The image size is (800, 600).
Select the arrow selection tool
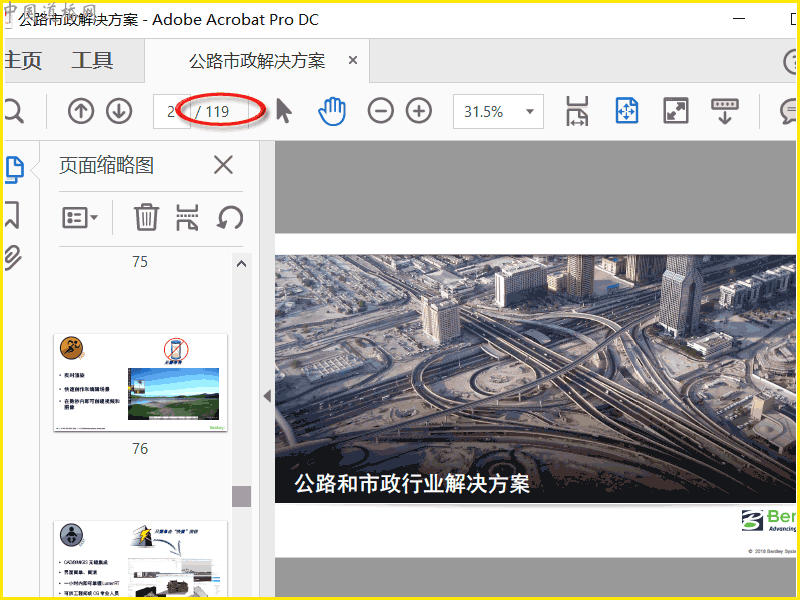(284, 111)
